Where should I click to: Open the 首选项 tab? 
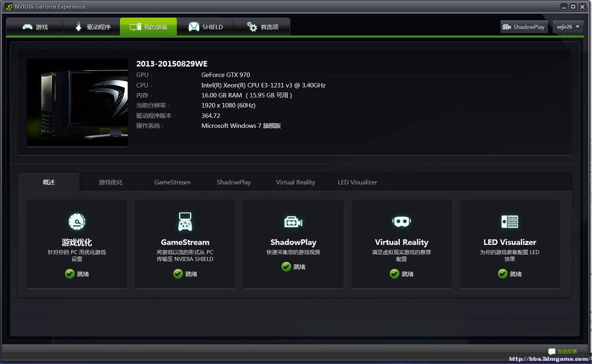point(262,27)
